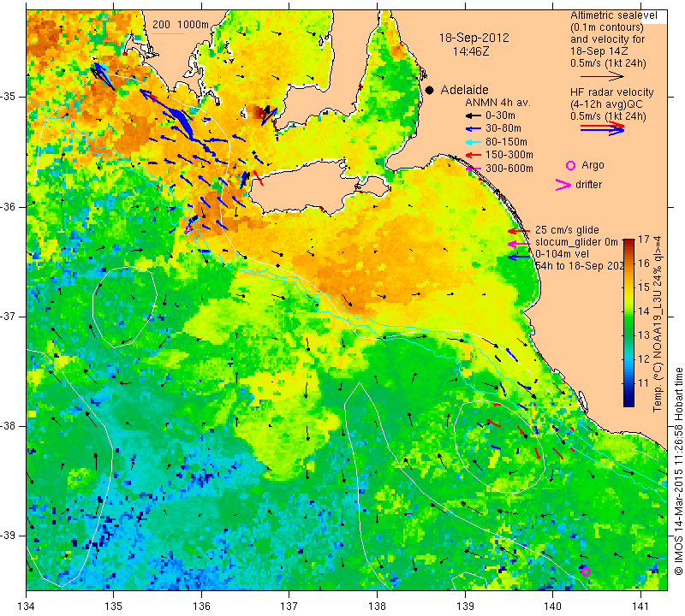This screenshot has width=685, height=616.
Task: Click the latitude axis label -35
Action: pos(8,97)
